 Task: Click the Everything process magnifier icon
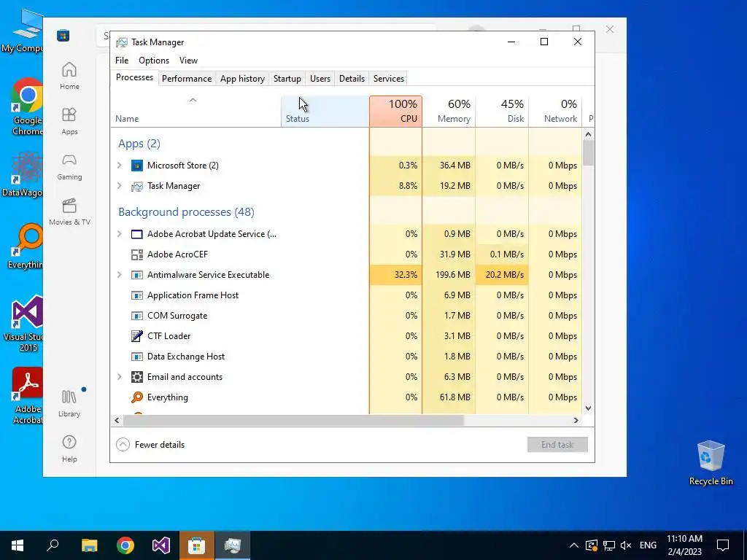pos(136,397)
